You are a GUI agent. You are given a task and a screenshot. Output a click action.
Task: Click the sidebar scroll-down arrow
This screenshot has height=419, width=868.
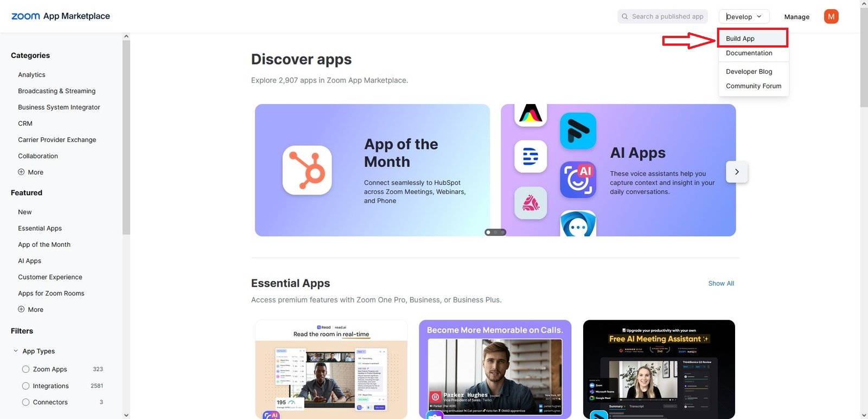(126, 415)
